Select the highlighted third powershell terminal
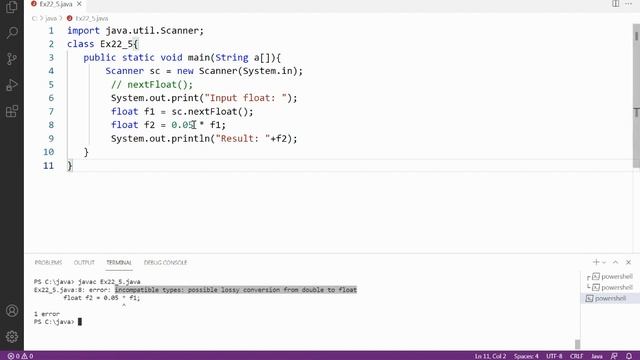The image size is (640, 360). click(610, 298)
